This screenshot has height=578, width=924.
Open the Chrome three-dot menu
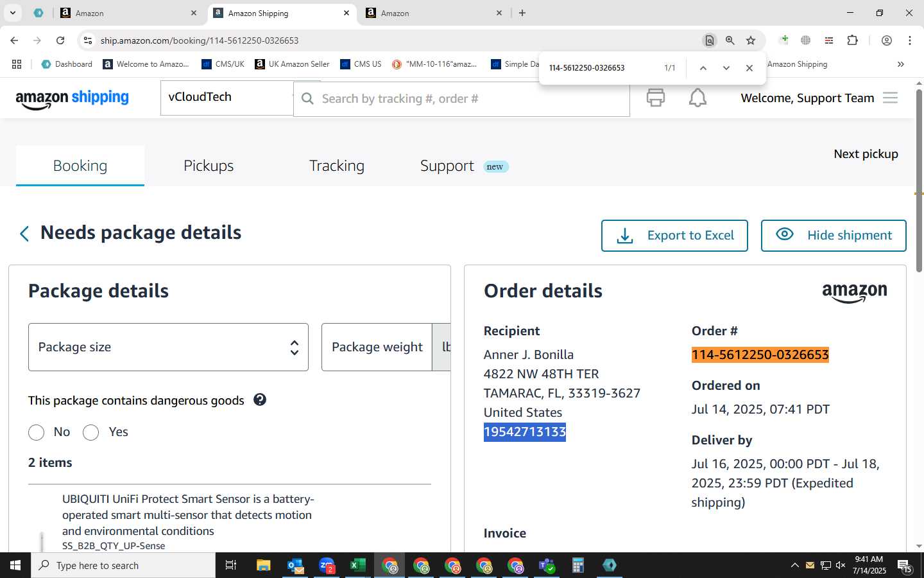pos(909,40)
